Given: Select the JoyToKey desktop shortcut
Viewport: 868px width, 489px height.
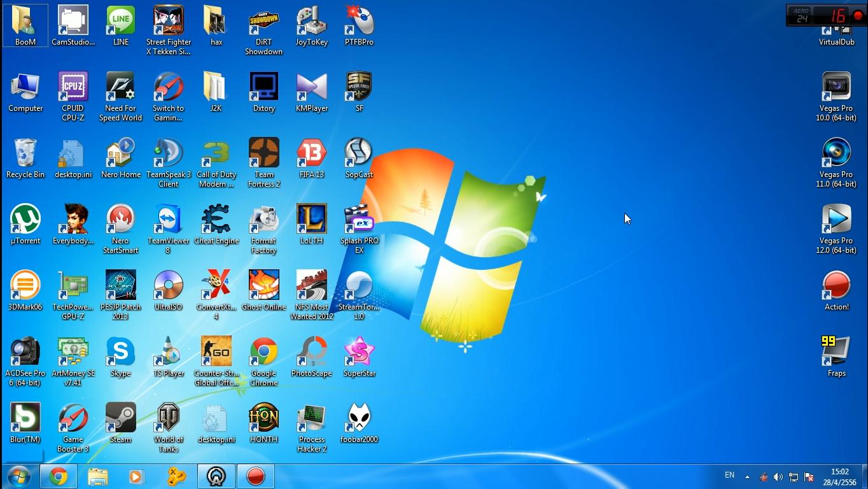Looking at the screenshot, I should coord(312,25).
